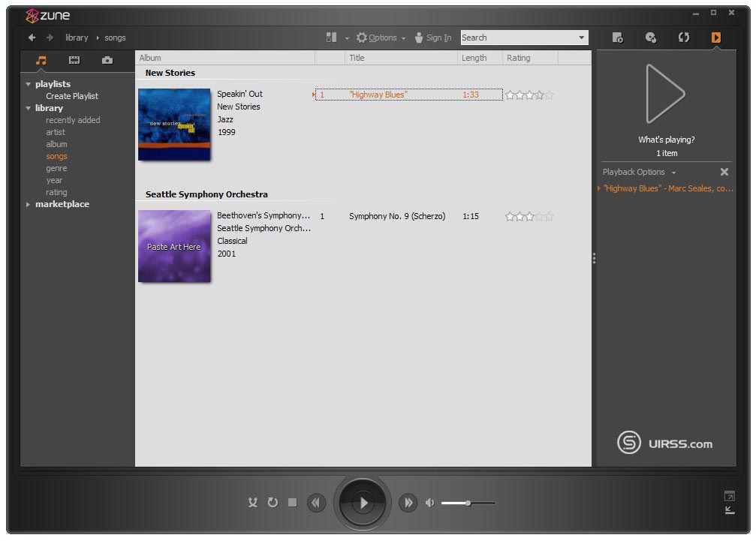Screen dimensions: 756x541
Task: Sort by the Album column header
Action: click(224, 58)
